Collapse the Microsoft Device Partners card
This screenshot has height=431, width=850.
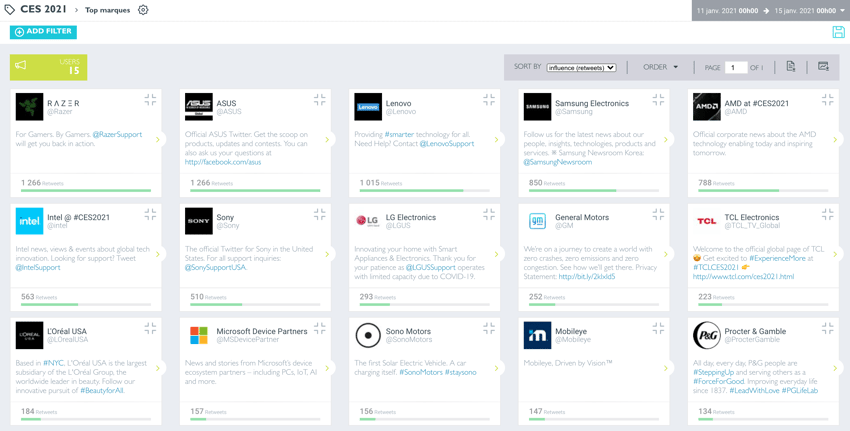pyautogui.click(x=320, y=328)
